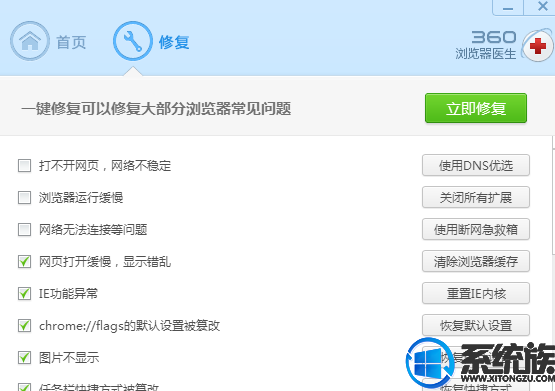Click the chrome://flags的默认设置被篡改 label text
Screen dimensions: 555x391
tap(130, 326)
